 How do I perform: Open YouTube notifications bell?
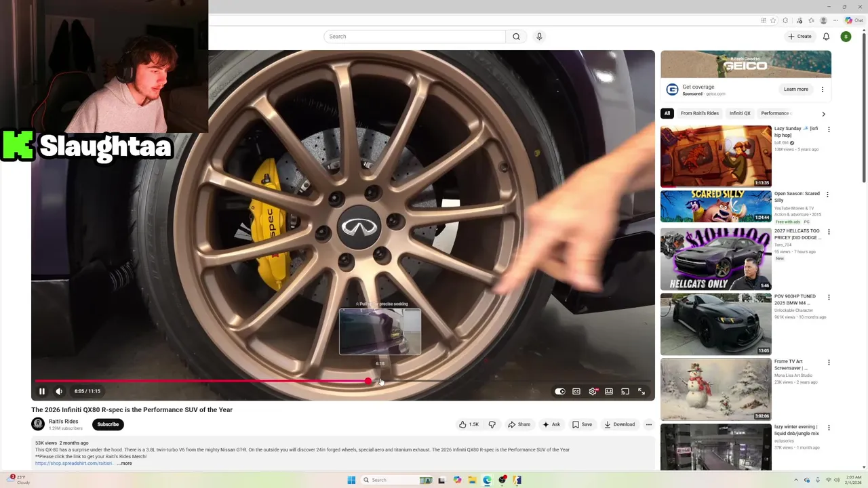pos(826,37)
